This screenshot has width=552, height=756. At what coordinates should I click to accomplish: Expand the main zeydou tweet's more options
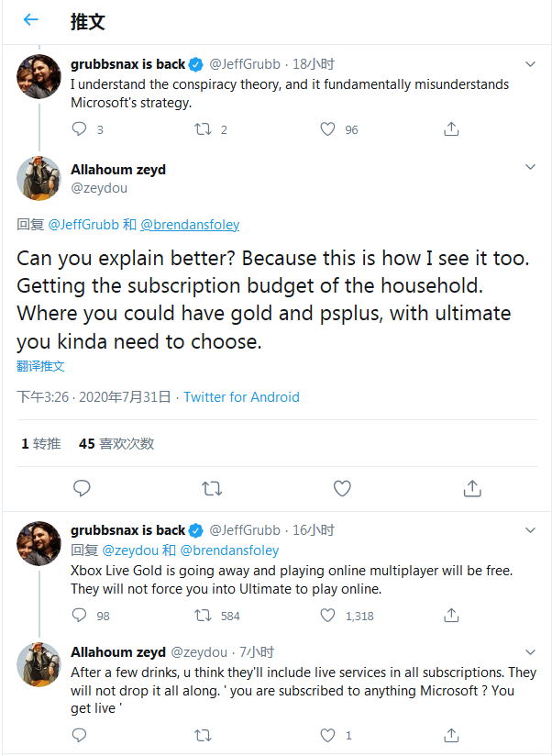[530, 167]
